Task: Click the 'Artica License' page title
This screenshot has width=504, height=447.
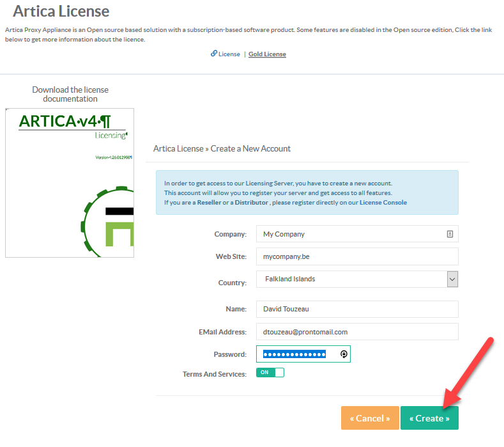Action: 61,12
